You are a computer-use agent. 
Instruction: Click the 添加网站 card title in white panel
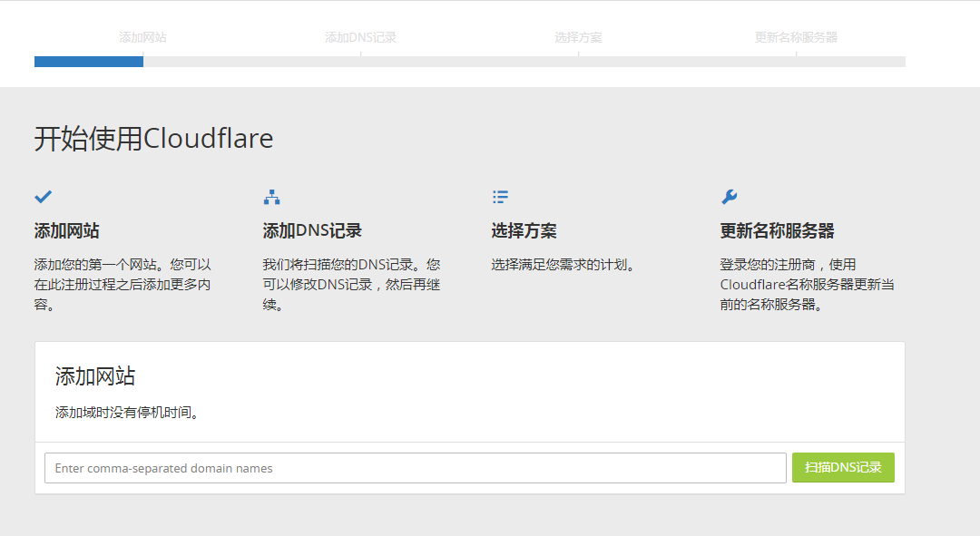coord(95,376)
